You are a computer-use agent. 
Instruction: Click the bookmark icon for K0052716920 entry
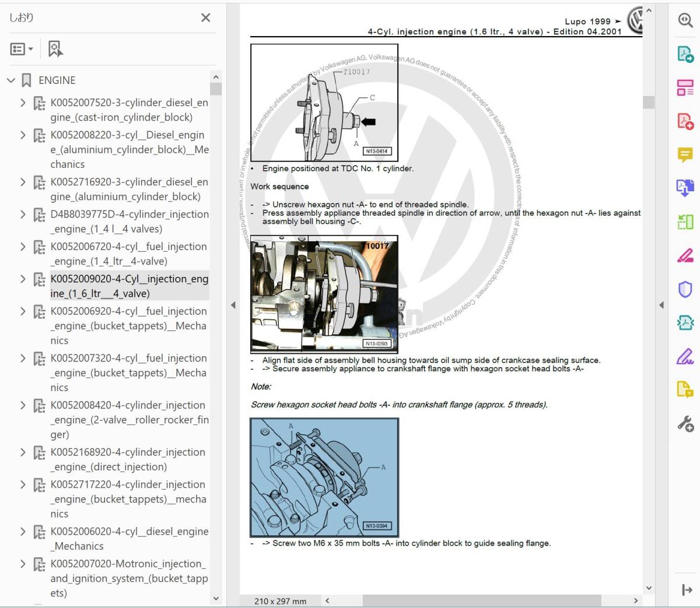click(x=39, y=182)
